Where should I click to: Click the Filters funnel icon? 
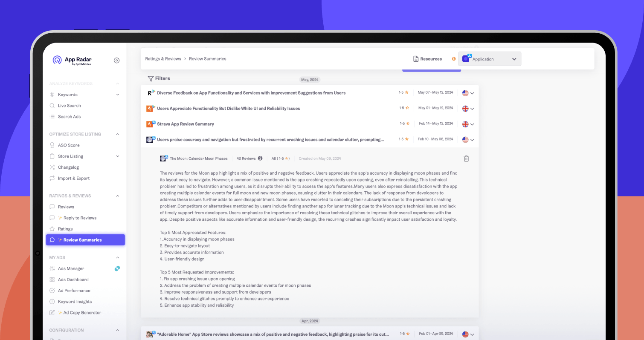pos(151,79)
